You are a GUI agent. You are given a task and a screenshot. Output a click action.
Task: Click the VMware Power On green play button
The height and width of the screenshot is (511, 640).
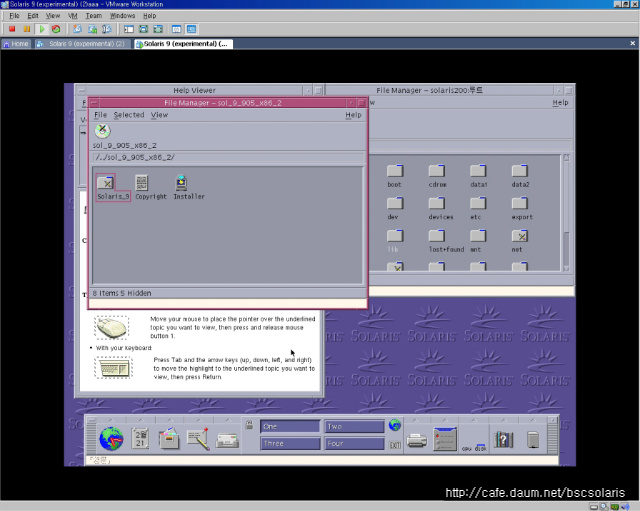pos(41,29)
